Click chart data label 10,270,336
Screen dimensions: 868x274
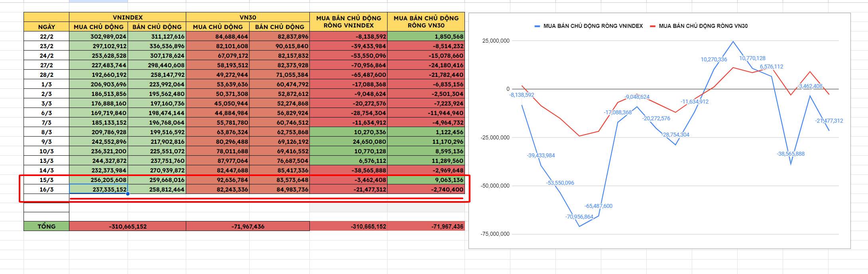[714, 59]
